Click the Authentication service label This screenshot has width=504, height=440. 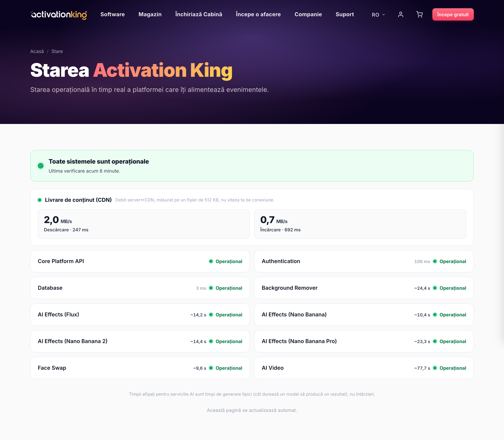pos(281,261)
